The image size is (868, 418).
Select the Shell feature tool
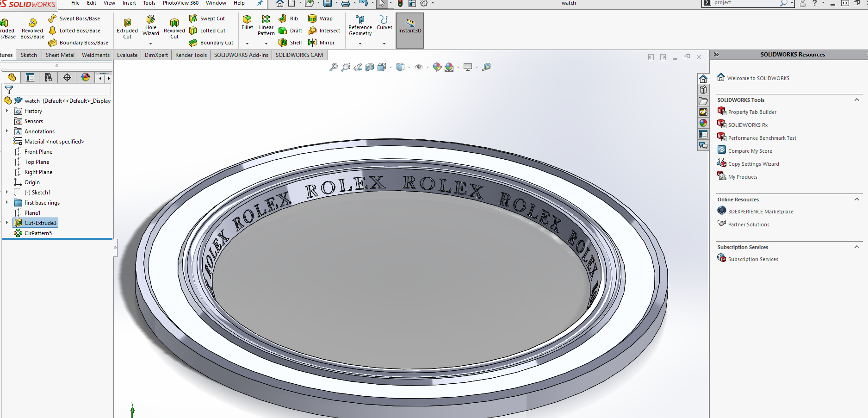[290, 43]
